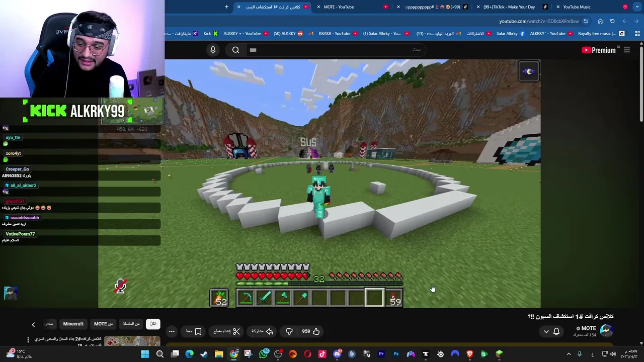The width and height of the screenshot is (644, 362).
Task: Open Premiere Pro from the taskbar
Action: [381, 354]
